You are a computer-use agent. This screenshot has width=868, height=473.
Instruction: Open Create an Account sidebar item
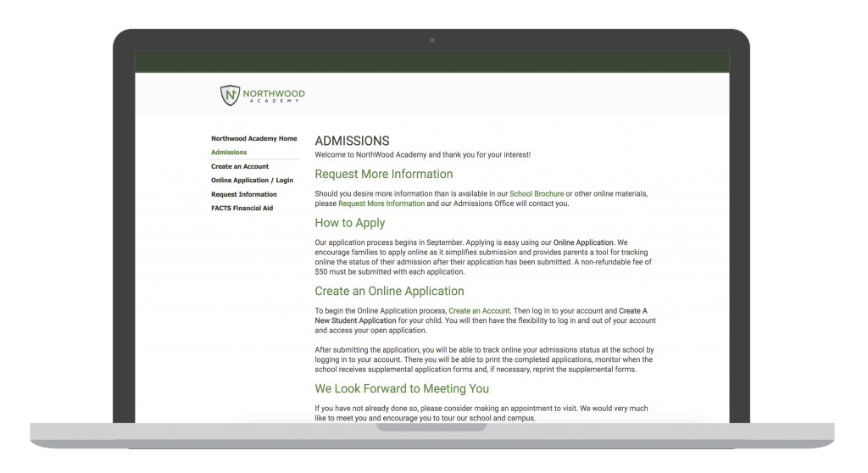[x=240, y=166]
